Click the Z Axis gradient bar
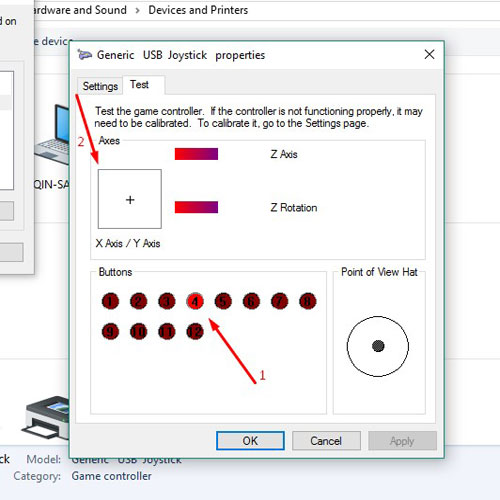The image size is (500, 500). click(x=196, y=154)
